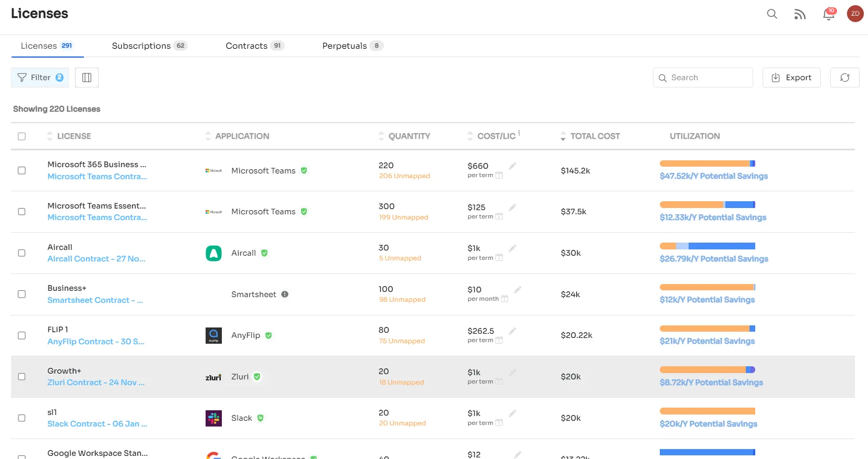Click info icon next to Smartsheet
868x459 pixels.
(285, 294)
